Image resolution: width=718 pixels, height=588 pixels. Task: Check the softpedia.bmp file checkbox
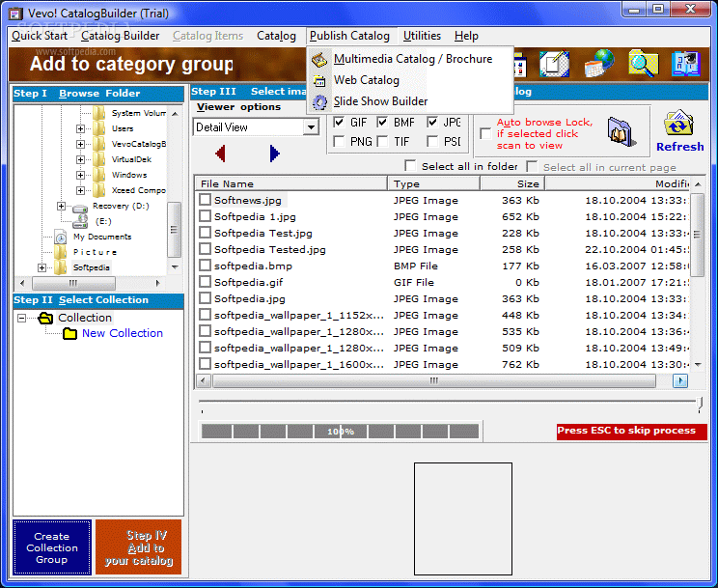[205, 265]
